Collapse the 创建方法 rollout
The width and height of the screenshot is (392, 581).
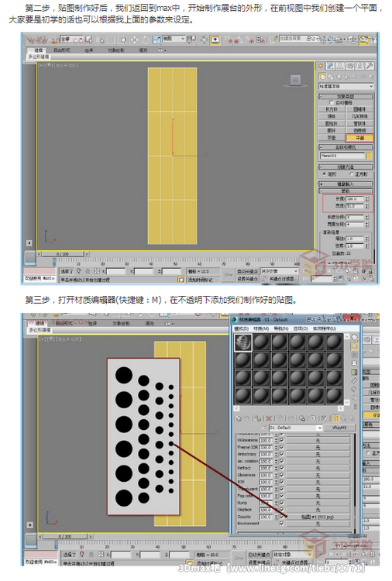[x=346, y=167]
